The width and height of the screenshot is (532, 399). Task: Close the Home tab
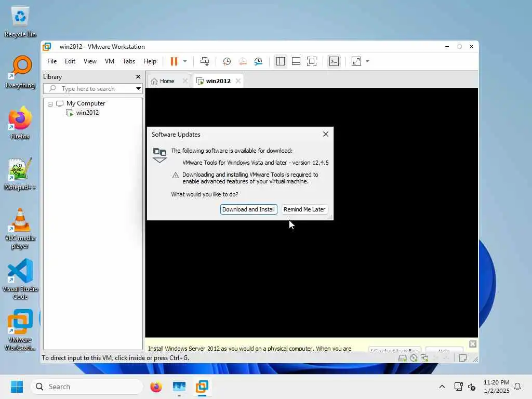[185, 81]
